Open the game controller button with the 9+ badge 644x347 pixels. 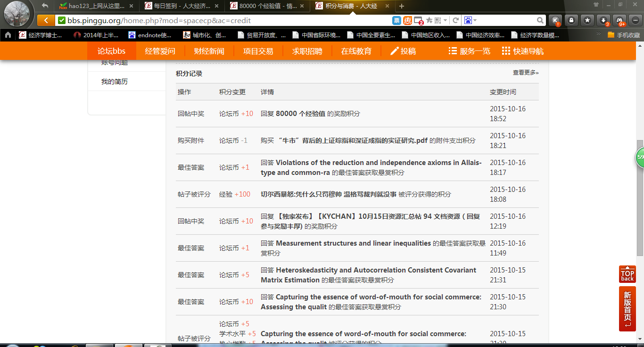(619, 20)
